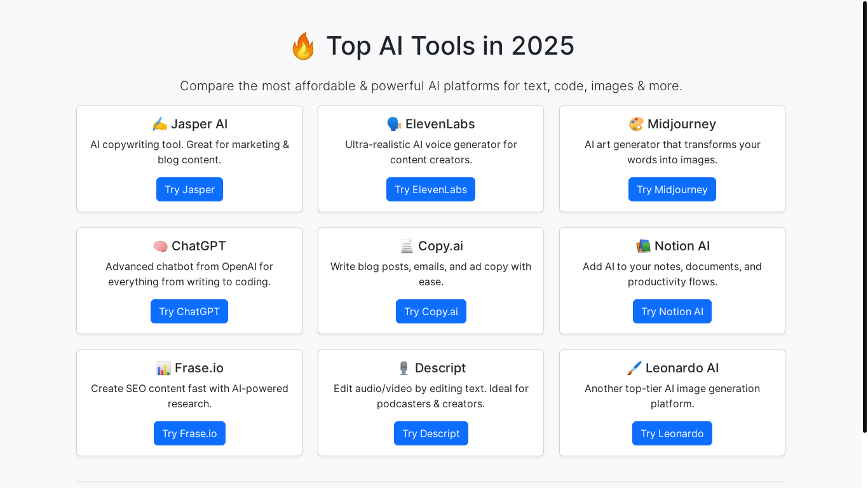
Task: Click the paintbrush icon beside Leonardo AI
Action: [634, 369]
